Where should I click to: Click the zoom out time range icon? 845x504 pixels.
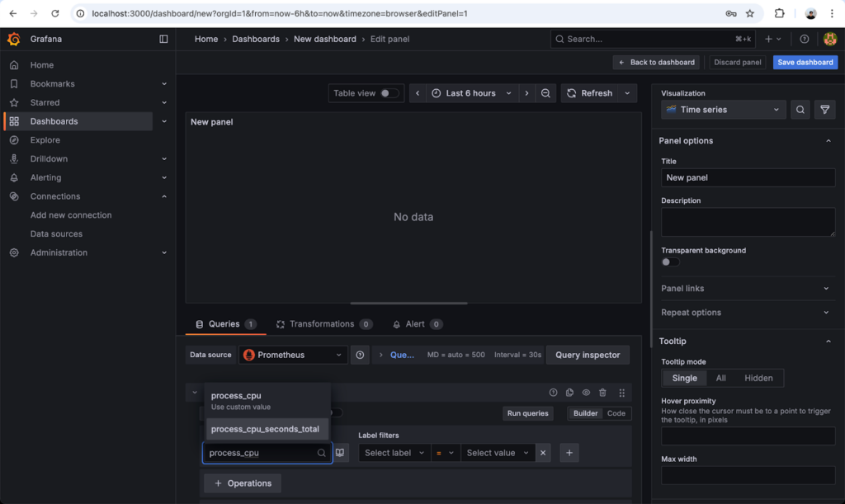tap(546, 93)
